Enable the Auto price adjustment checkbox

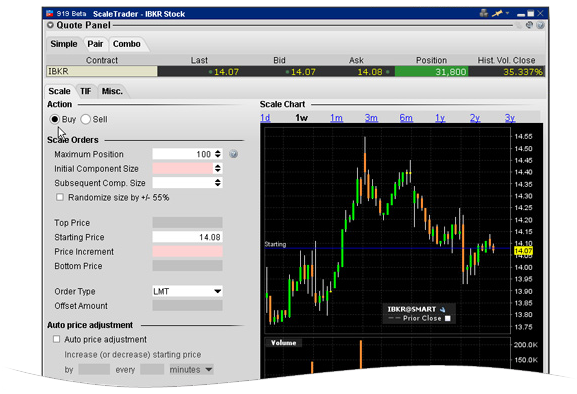pos(56,339)
